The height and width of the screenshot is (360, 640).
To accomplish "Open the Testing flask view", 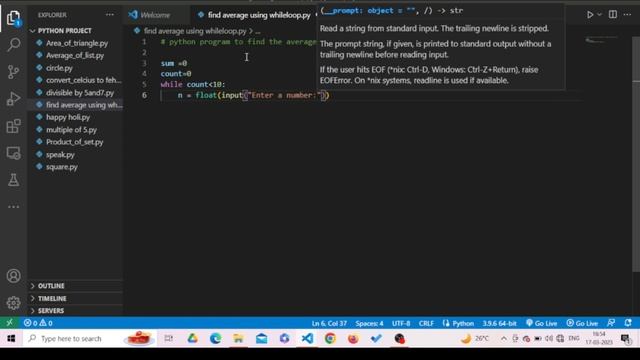I will [x=13, y=180].
